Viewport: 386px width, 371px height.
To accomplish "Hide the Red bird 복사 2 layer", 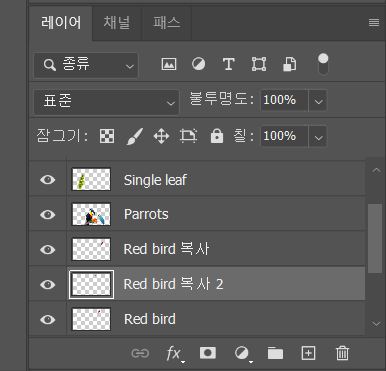I will pyautogui.click(x=48, y=284).
